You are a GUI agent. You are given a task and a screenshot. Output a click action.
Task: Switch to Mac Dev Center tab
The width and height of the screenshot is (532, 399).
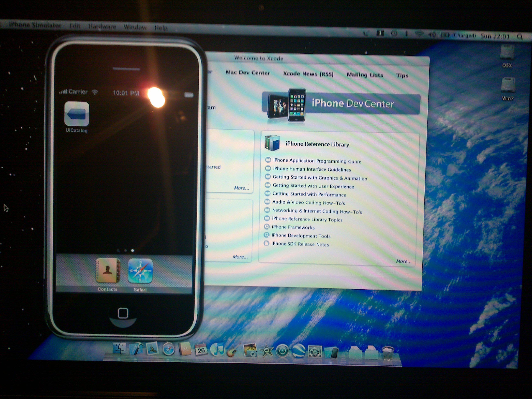(248, 73)
